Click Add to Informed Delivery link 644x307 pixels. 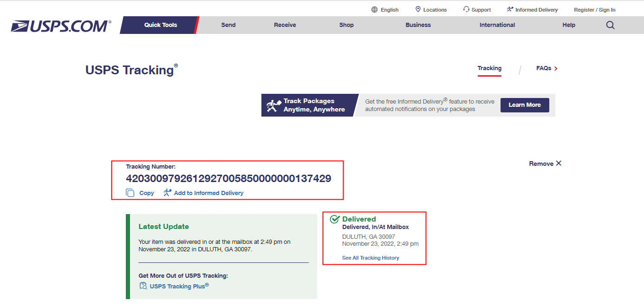click(208, 193)
